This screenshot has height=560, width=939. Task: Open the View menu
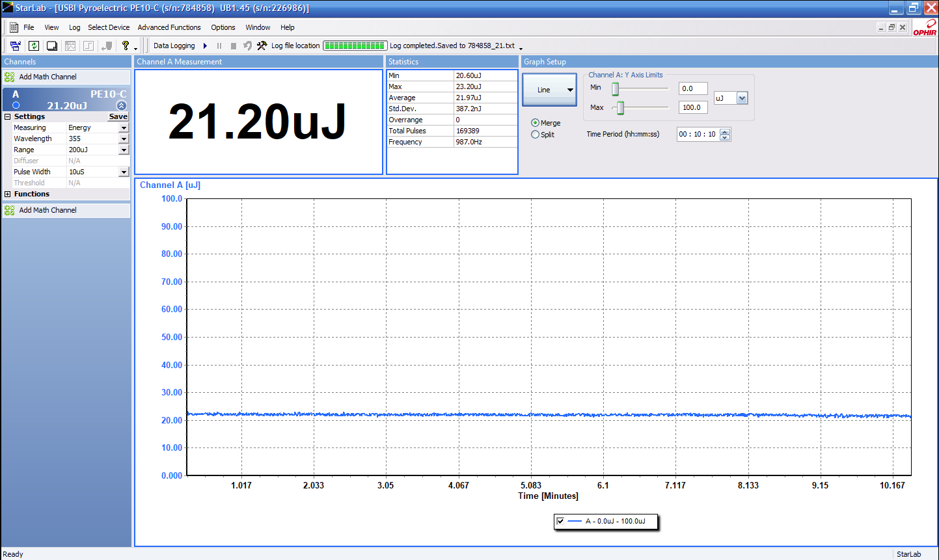[51, 27]
